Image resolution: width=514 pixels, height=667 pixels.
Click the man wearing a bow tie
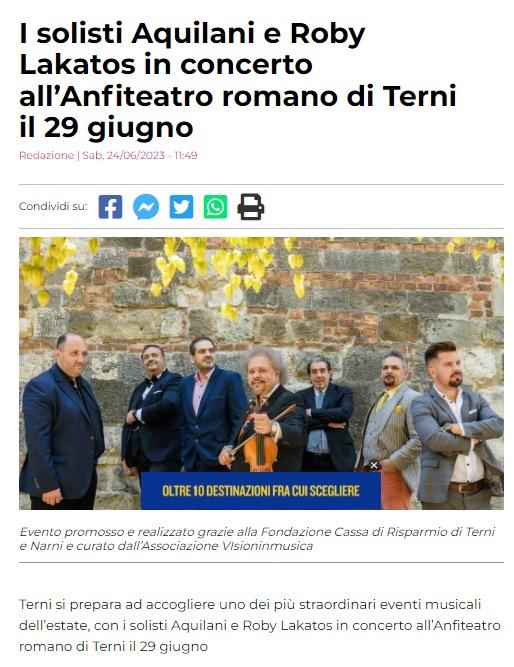coord(152,410)
